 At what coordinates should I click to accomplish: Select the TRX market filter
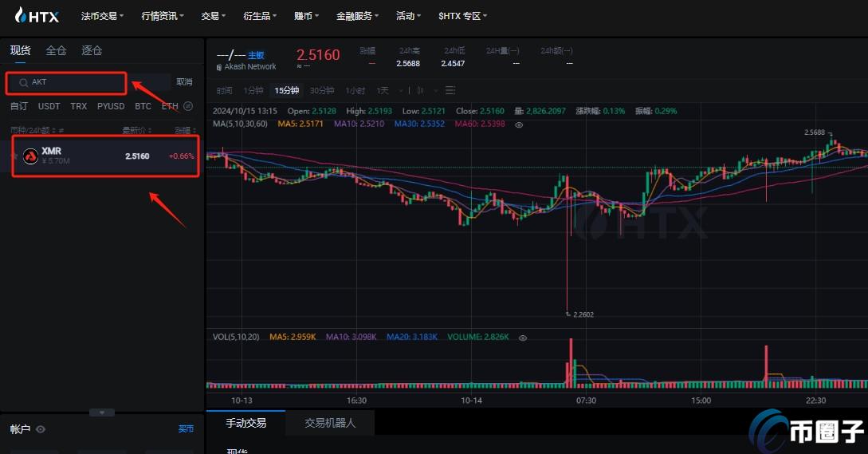pyautogui.click(x=79, y=106)
